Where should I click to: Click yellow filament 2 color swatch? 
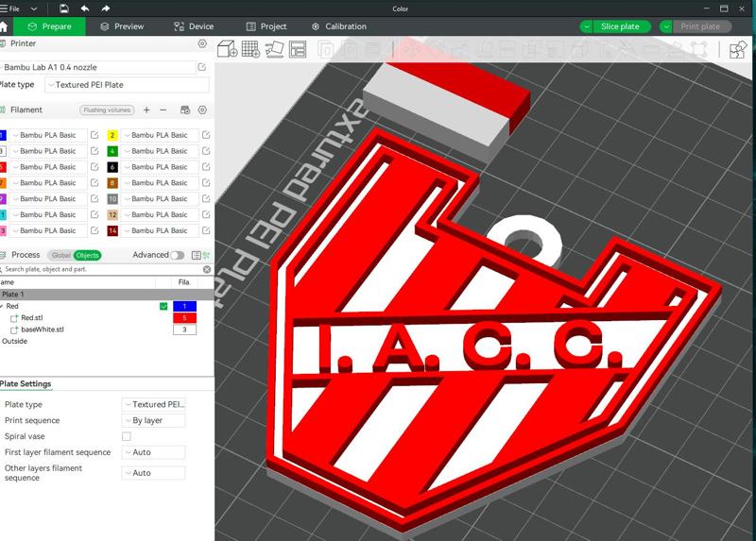(x=112, y=135)
